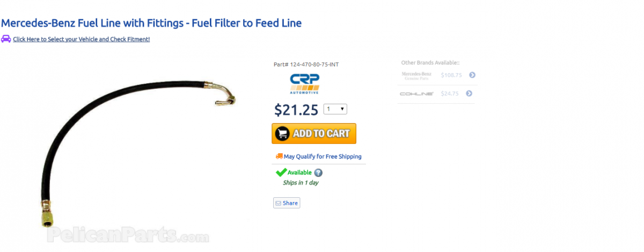Viewport: 644px width, 252px height.
Task: Click the PelicanParts.com watermark
Action: (x=128, y=234)
